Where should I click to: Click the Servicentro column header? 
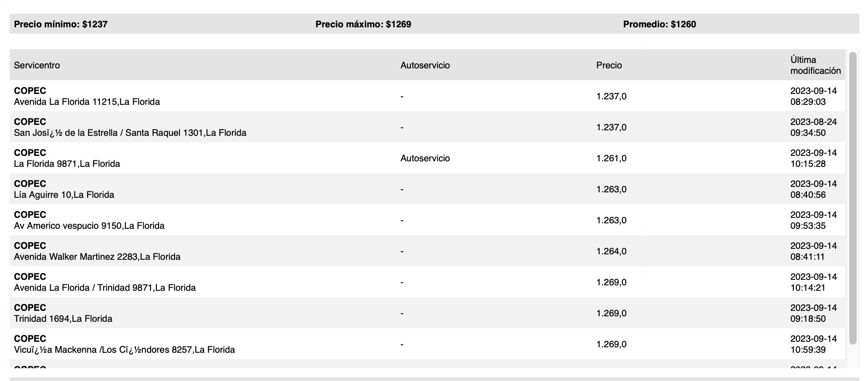tap(37, 65)
